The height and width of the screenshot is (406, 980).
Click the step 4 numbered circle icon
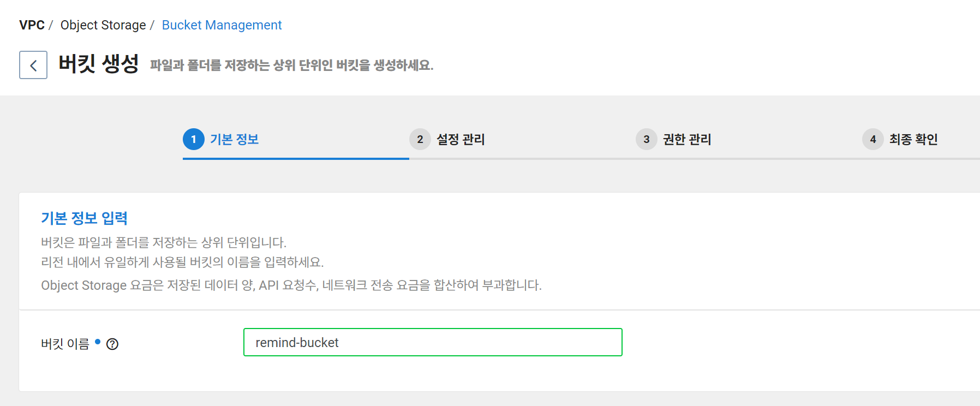pyautogui.click(x=873, y=139)
